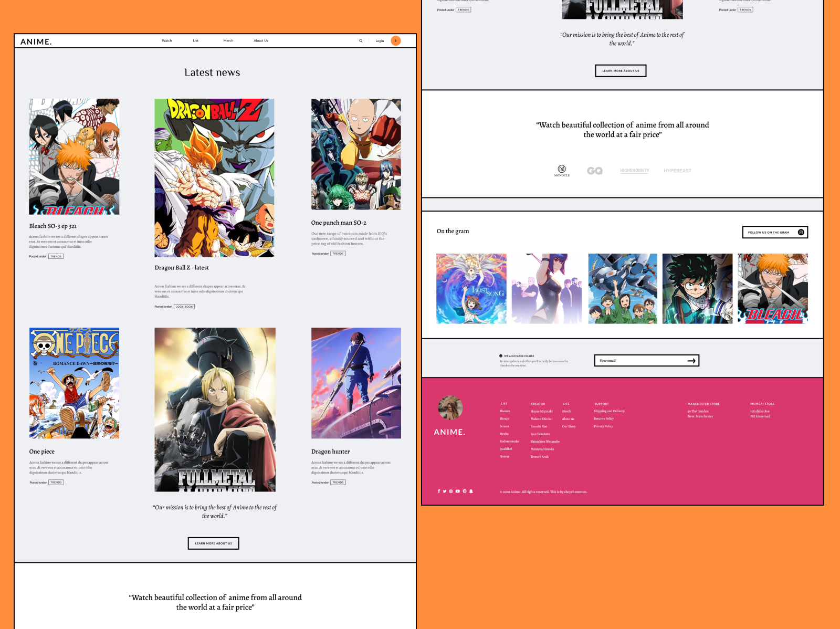Click Learn More About Us above the press logos
This screenshot has height=629, width=840.
click(x=621, y=71)
